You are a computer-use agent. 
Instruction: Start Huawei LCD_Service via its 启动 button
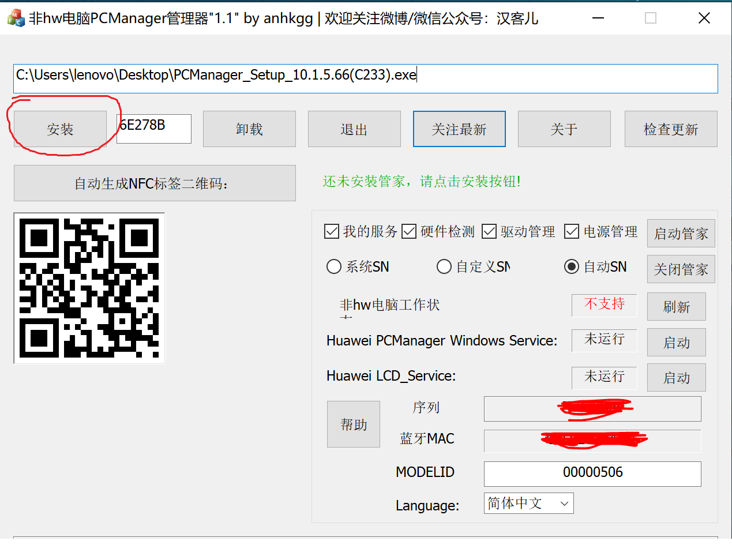click(676, 377)
